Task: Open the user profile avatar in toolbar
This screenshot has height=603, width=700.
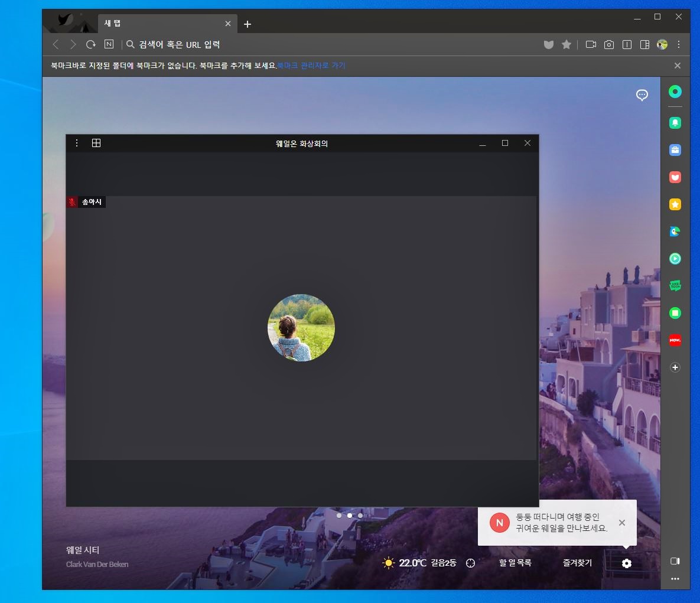Action: point(662,45)
